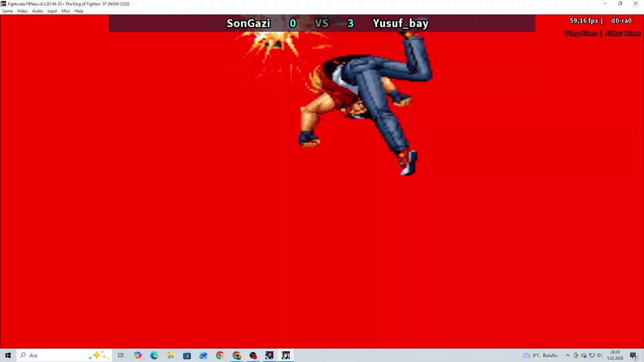Click the Yusuf_bay player name
The image size is (644, 362).
click(400, 23)
